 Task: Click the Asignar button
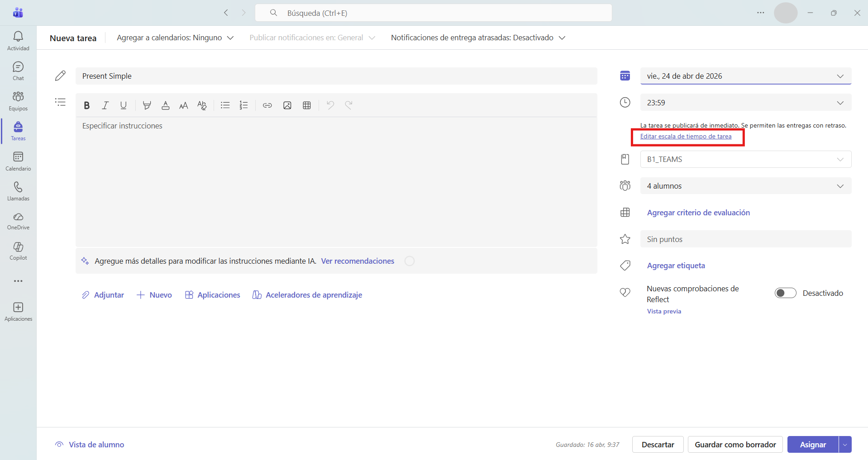(x=813, y=445)
